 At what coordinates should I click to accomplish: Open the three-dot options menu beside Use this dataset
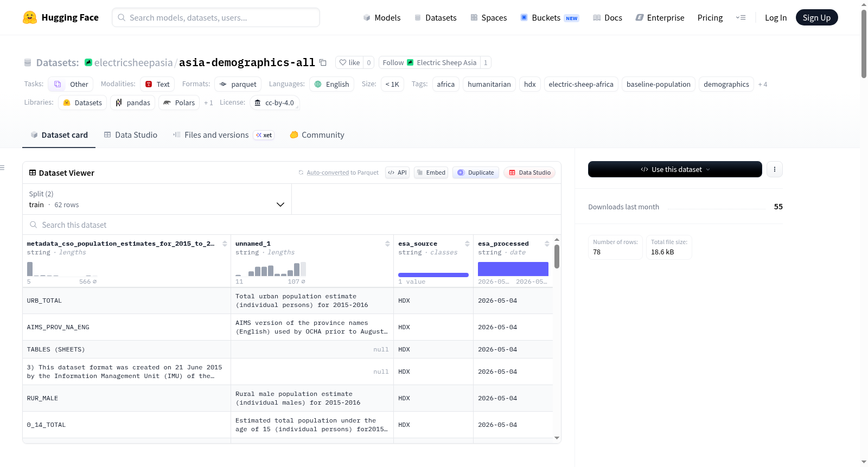pyautogui.click(x=775, y=169)
